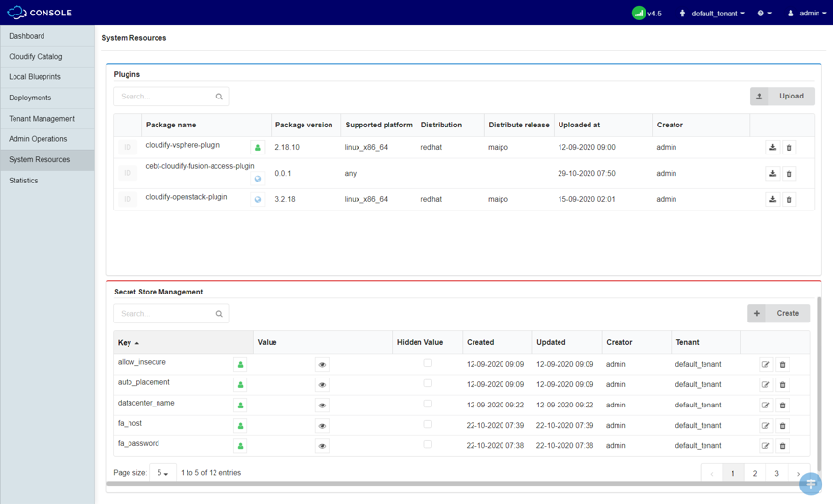Edit the allow_insecure secret

765,365
